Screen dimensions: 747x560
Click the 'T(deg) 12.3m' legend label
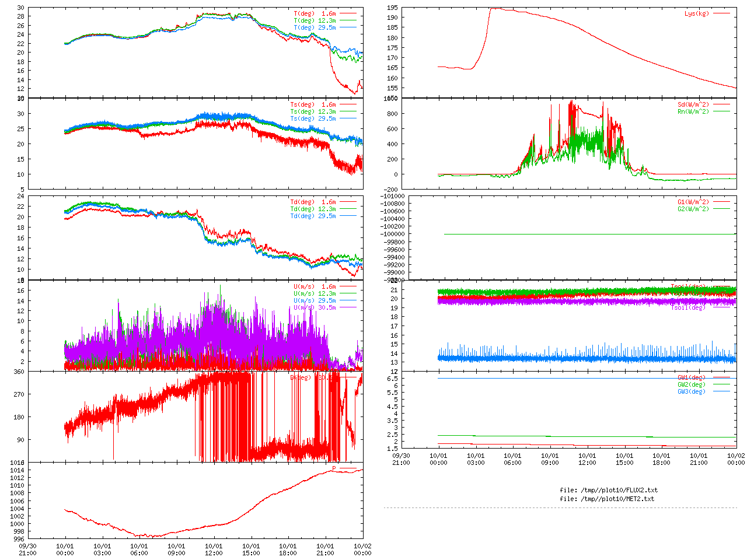[315, 20]
